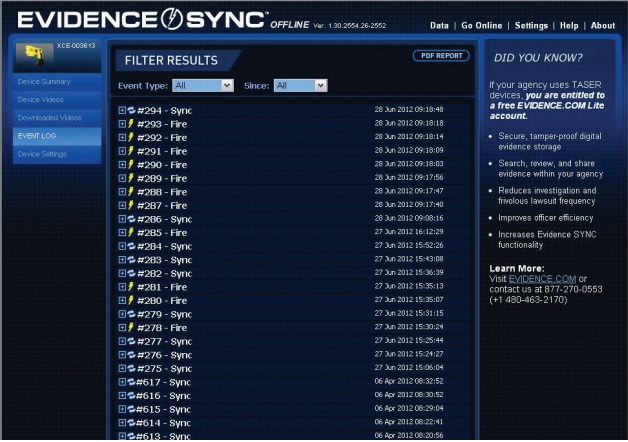
Task: Switch to Device Videos tab
Action: [x=57, y=100]
